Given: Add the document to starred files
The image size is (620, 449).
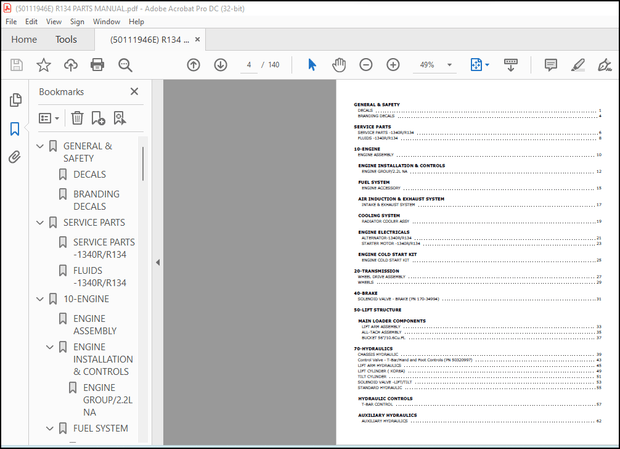Looking at the screenshot, I should coord(43,65).
